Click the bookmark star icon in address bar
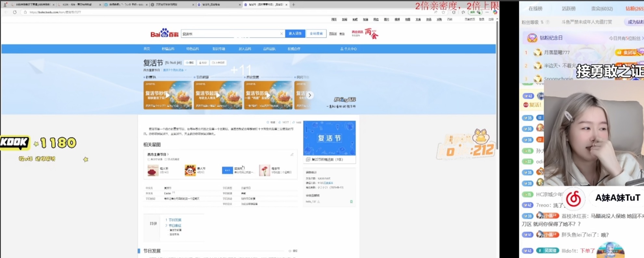This screenshot has width=644, height=258. pos(444,12)
